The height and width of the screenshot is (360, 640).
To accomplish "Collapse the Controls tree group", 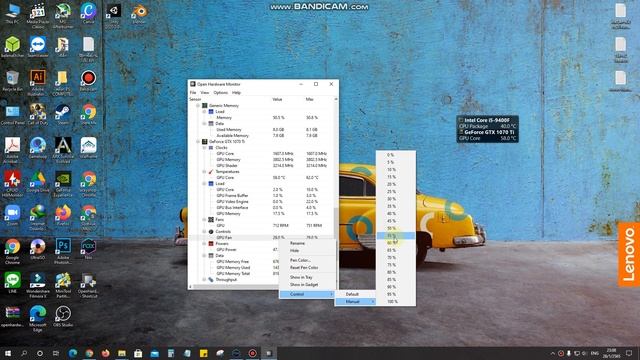I will coord(204,231).
